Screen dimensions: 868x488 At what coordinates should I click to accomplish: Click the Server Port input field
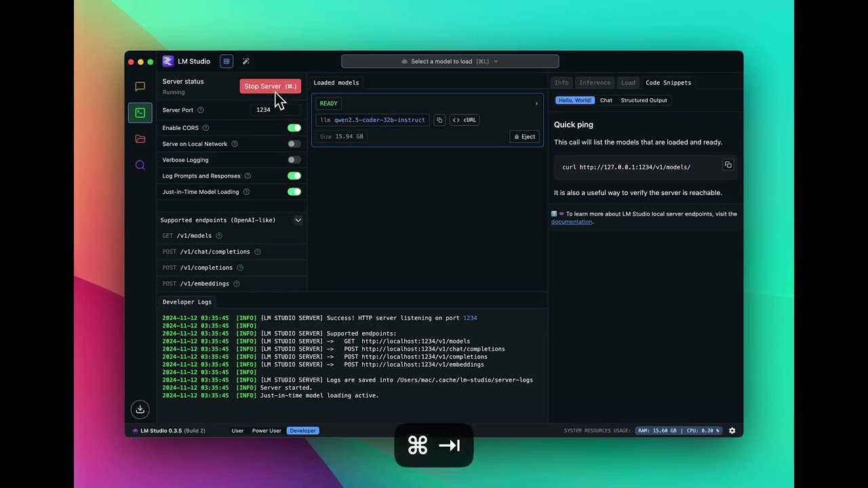coord(275,110)
